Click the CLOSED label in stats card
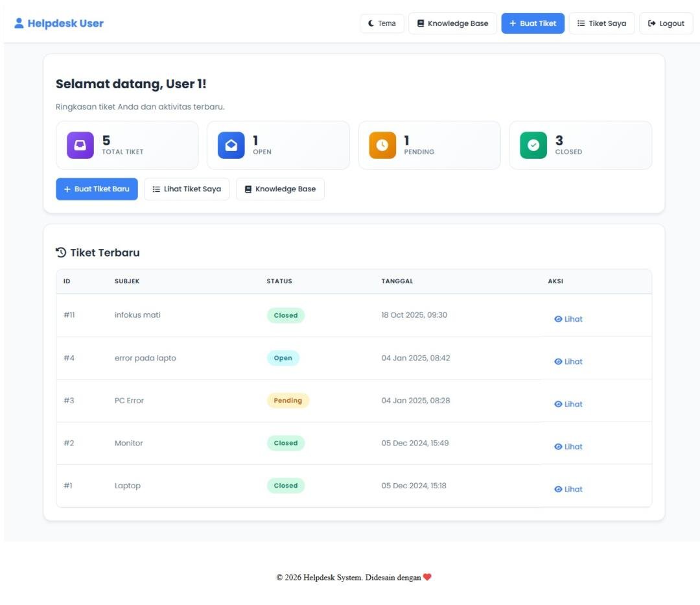 pyautogui.click(x=568, y=152)
